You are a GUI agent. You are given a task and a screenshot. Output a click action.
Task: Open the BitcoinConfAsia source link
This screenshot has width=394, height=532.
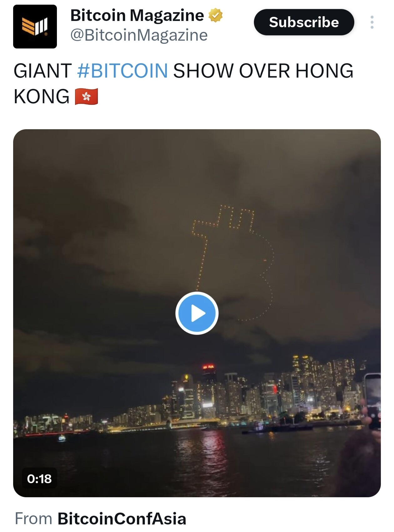[x=122, y=519]
